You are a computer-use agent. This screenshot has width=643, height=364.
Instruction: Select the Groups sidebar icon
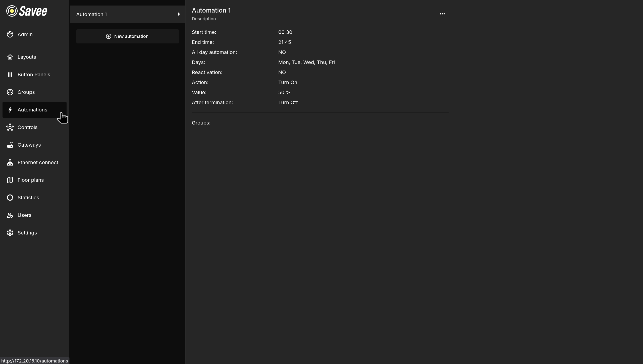pyautogui.click(x=10, y=92)
